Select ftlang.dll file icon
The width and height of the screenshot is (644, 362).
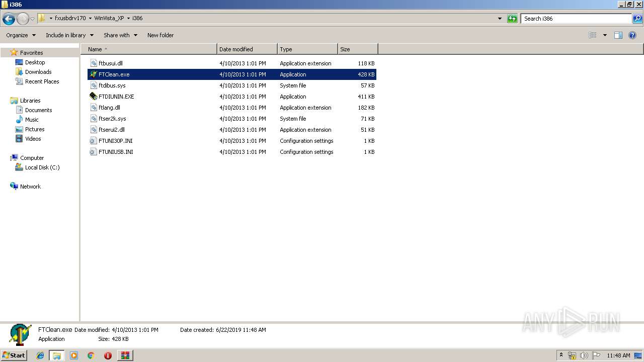pyautogui.click(x=93, y=108)
